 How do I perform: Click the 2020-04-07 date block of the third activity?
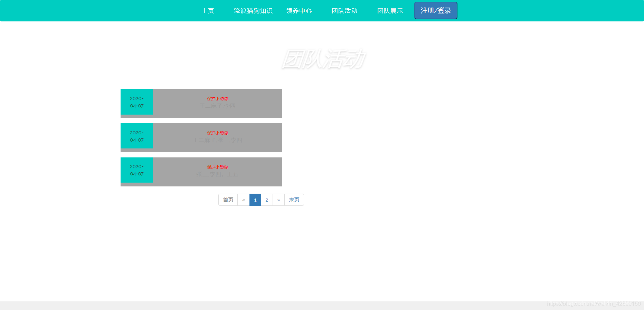pyautogui.click(x=137, y=170)
